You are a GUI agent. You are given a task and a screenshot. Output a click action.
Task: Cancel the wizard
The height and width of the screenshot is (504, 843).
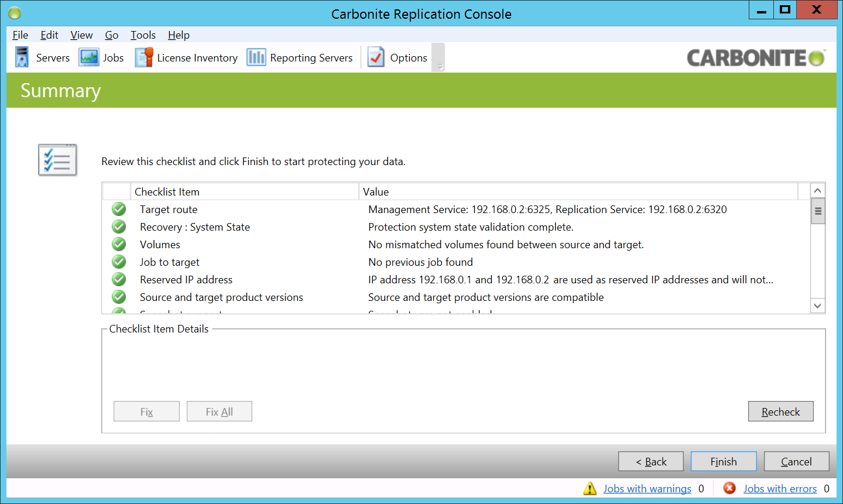797,461
